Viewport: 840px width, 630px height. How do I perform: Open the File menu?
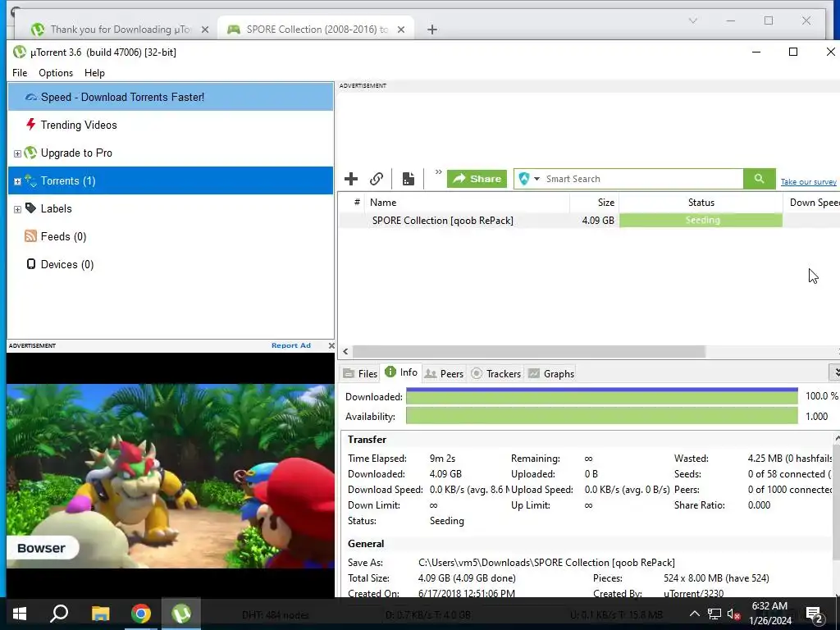20,73
